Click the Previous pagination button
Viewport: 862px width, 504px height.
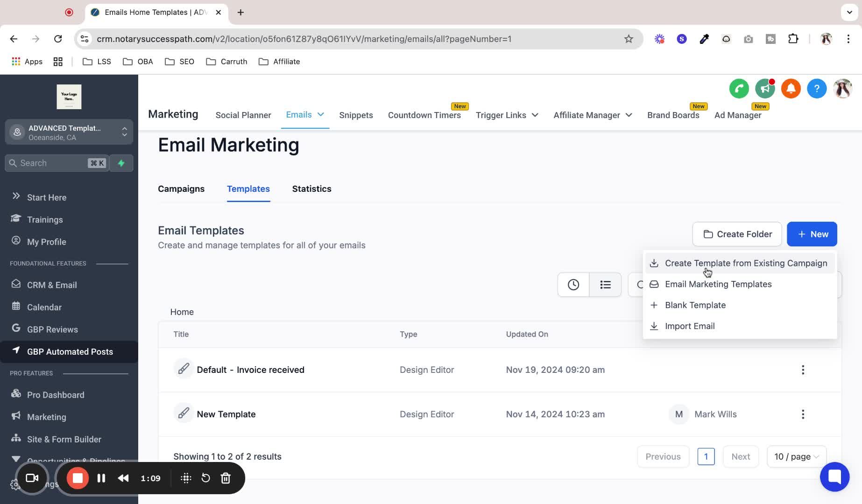(x=663, y=457)
